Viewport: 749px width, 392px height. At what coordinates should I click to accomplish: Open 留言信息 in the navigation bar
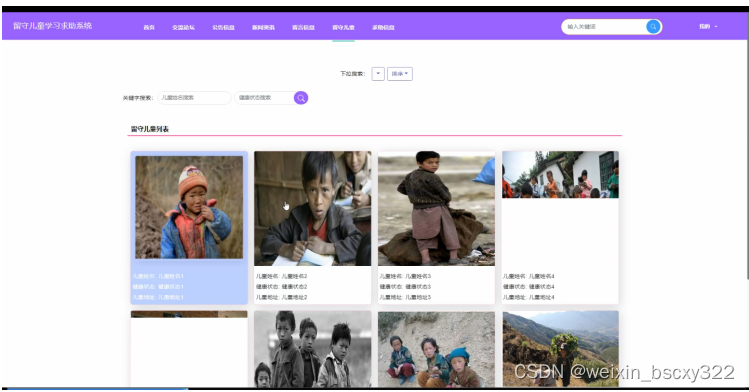(x=303, y=28)
